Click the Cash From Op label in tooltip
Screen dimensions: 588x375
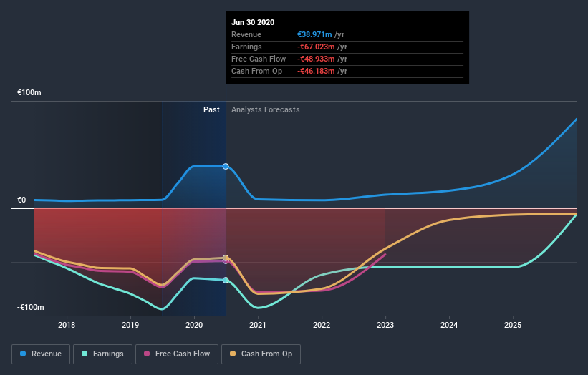click(x=256, y=71)
